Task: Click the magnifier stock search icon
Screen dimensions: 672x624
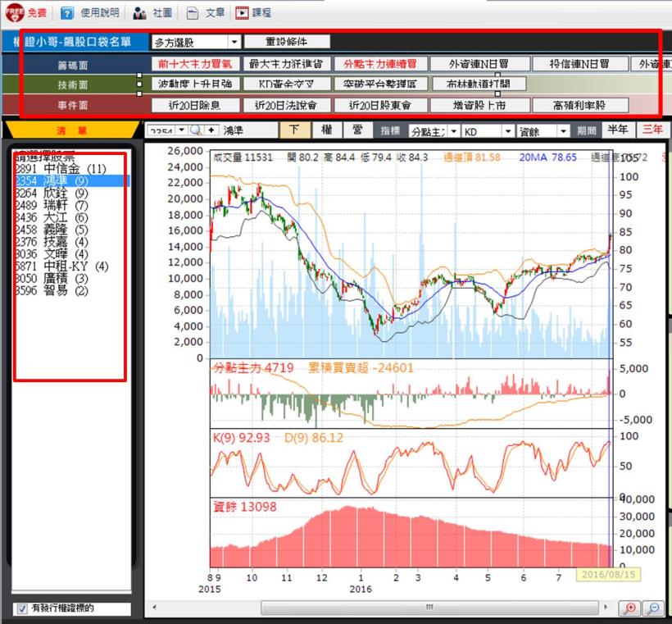Action: pyautogui.click(x=195, y=130)
